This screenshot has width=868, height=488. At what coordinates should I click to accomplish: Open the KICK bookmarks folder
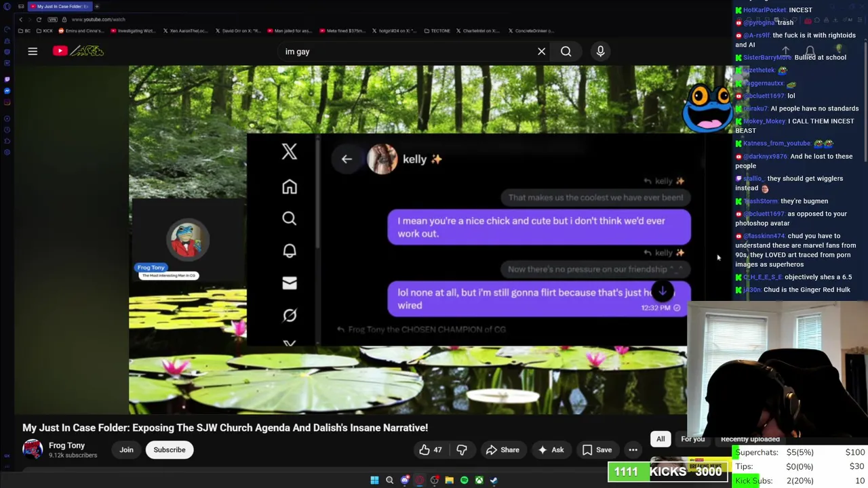45,30
